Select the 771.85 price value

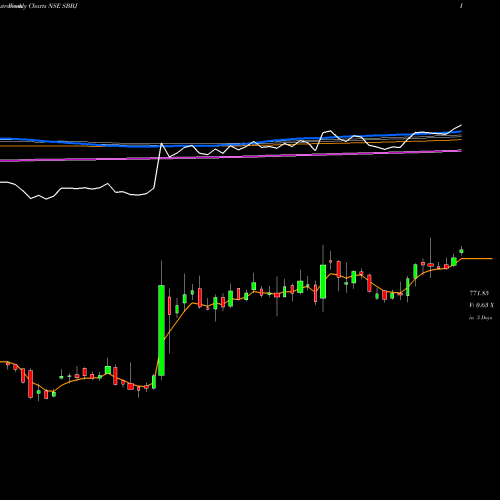pyautogui.click(x=479, y=293)
